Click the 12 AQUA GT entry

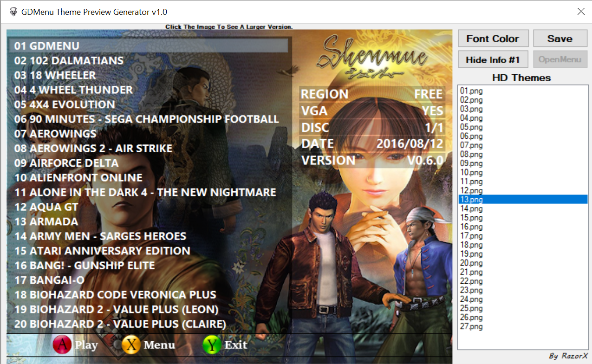click(46, 207)
